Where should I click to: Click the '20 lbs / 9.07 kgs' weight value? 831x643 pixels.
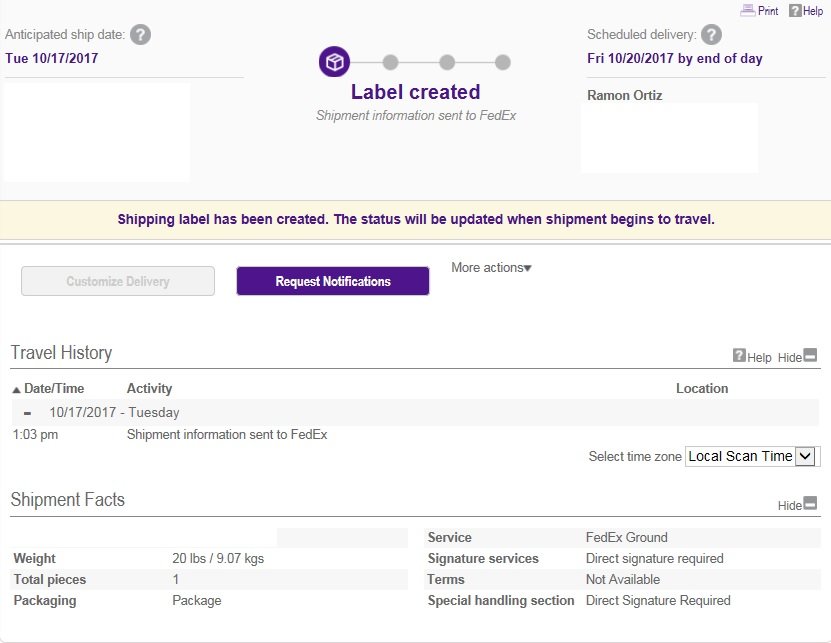(218, 558)
